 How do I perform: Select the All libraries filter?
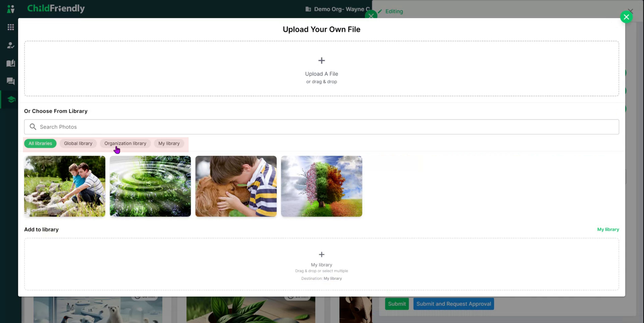tap(40, 143)
